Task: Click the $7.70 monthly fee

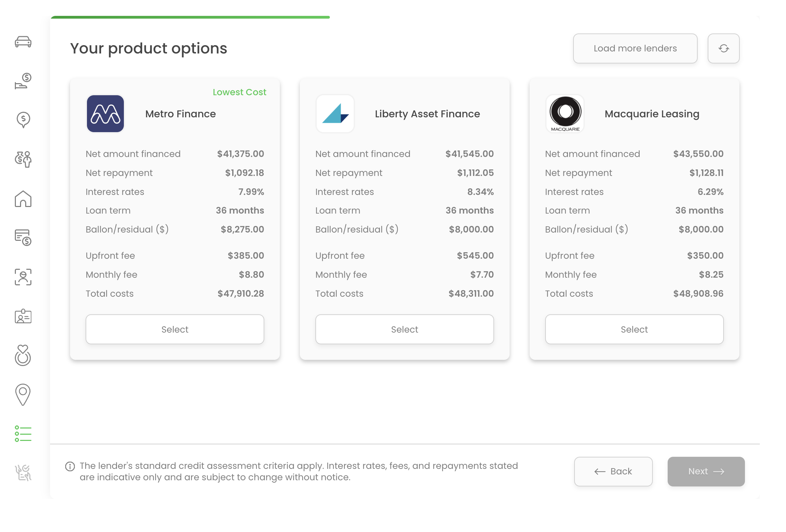Action: pyautogui.click(x=482, y=275)
